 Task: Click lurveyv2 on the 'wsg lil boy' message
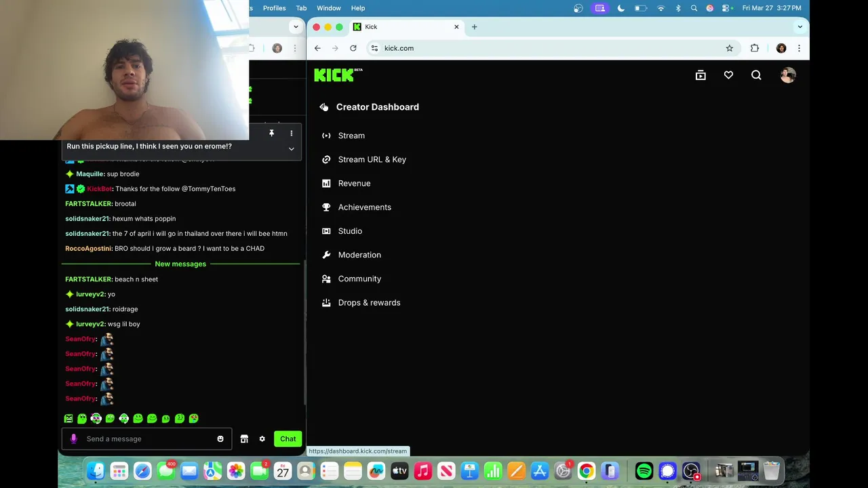[x=90, y=324]
